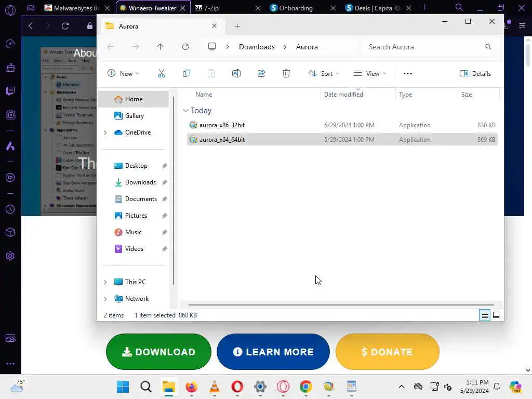Click the LEARN MORE button
This screenshot has height=399, width=532.
[273, 352]
